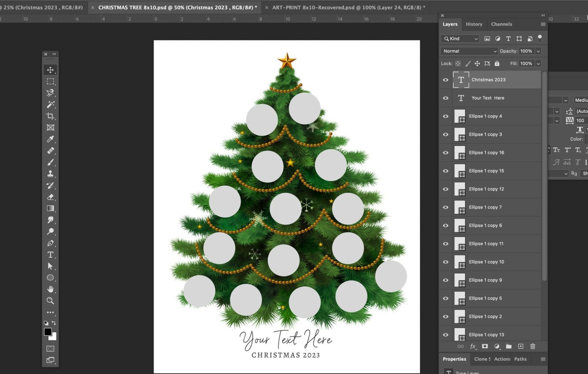Select the Horizontal Type tool
Screen dimensions: 588x374
[x=50, y=254]
